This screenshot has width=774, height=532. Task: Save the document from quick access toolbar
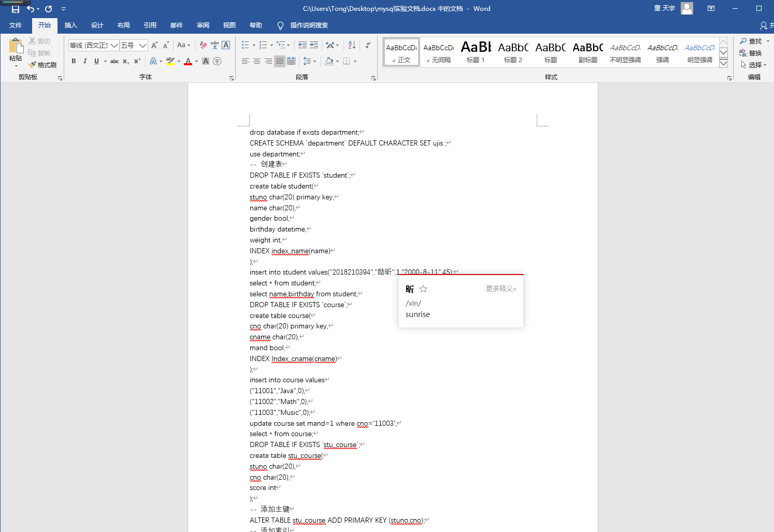tap(16, 9)
